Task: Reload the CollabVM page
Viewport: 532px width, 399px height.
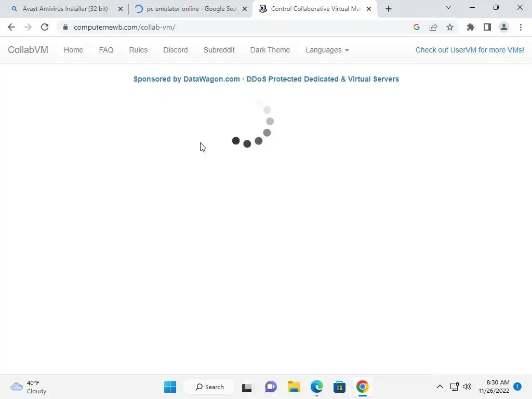Action: point(45,27)
